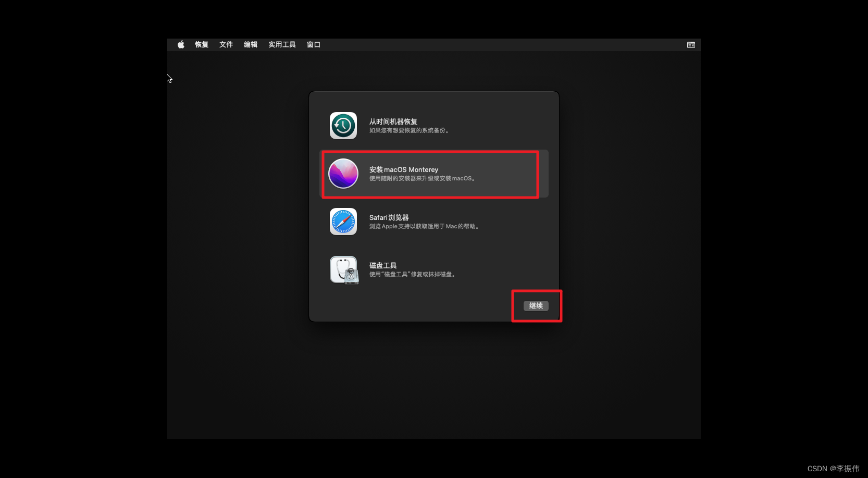The width and height of the screenshot is (868, 478).
Task: Choose the 安装 macOS Monterey title
Action: (x=404, y=169)
